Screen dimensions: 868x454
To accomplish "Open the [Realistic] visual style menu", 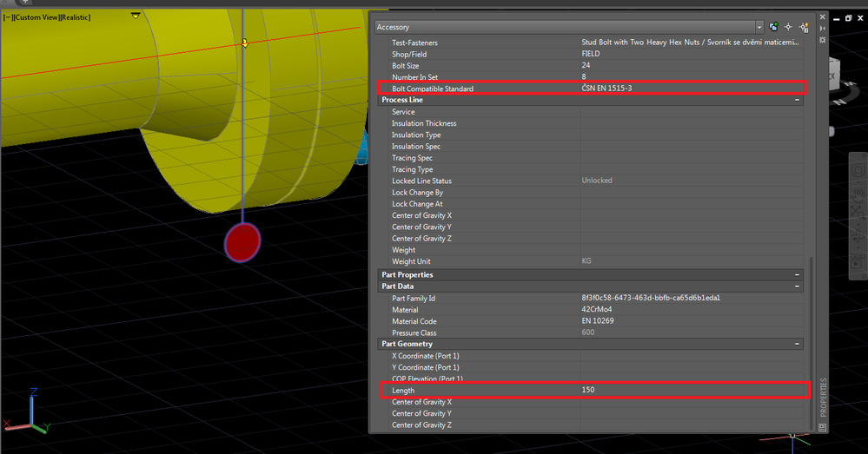I will (75, 17).
